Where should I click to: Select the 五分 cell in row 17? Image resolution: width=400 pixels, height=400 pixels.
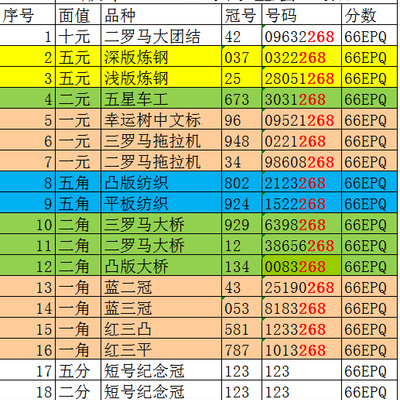(78, 370)
